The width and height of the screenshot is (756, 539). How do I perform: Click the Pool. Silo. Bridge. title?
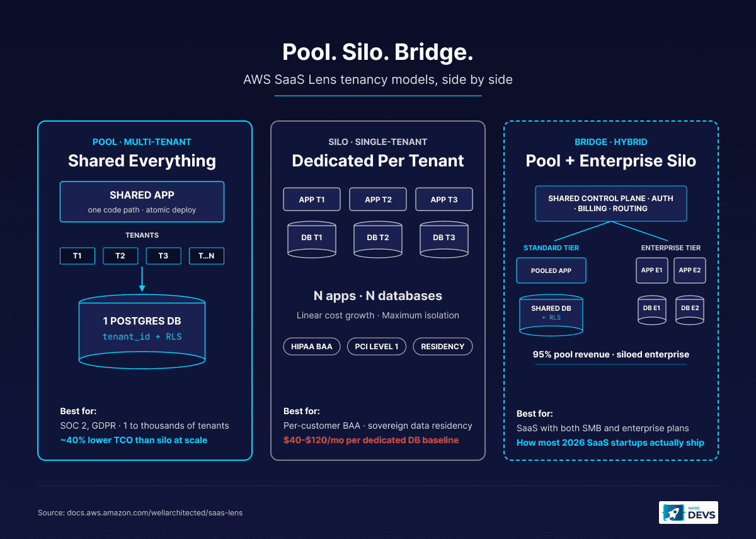click(x=378, y=52)
